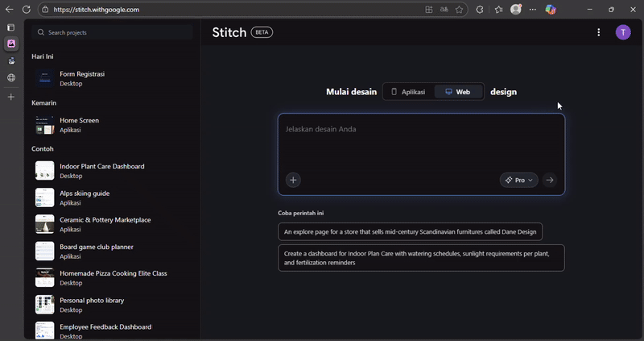This screenshot has height=341, width=644.
Task: Focus the browser address bar URL
Action: pyautogui.click(x=96, y=10)
